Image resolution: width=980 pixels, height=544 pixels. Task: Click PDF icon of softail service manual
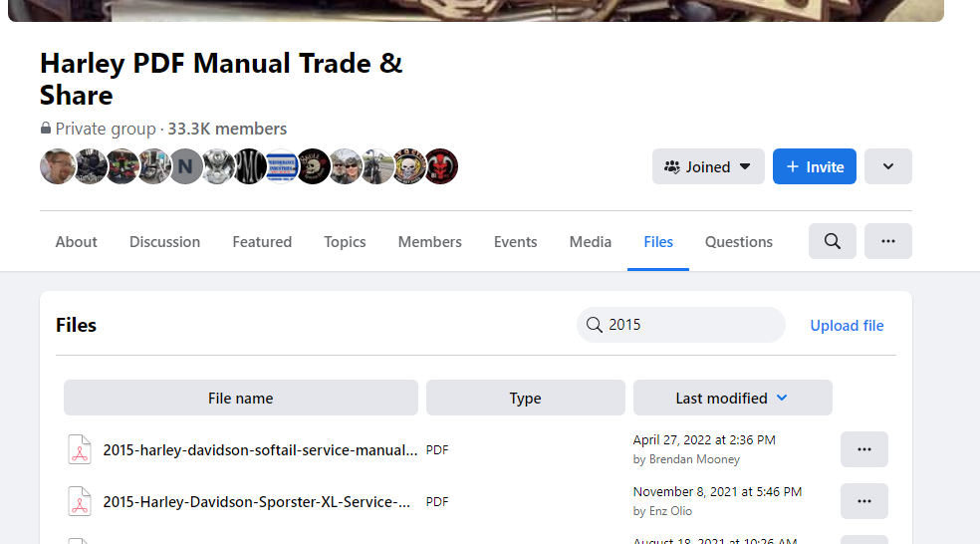coord(79,449)
